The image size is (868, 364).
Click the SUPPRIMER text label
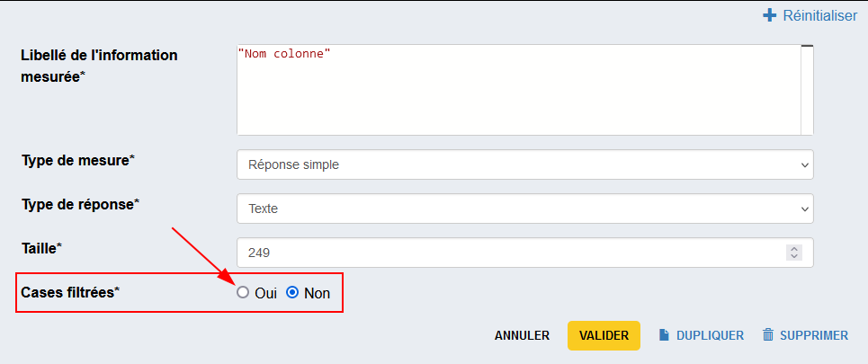(x=814, y=335)
